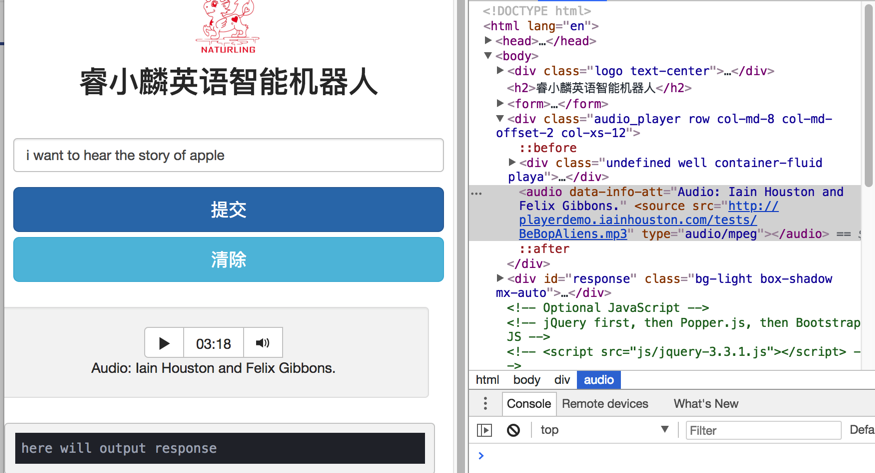
Task: Click the audio caption Iain Houston text
Action: [213, 368]
